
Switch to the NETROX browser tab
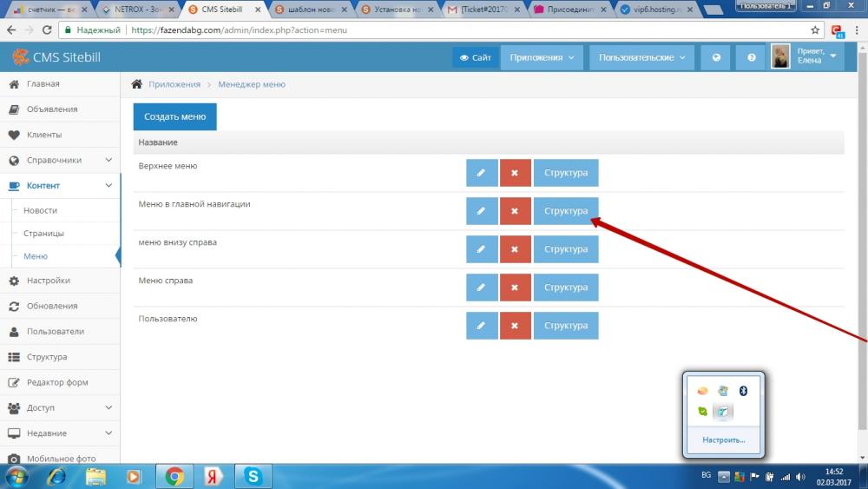pos(138,10)
